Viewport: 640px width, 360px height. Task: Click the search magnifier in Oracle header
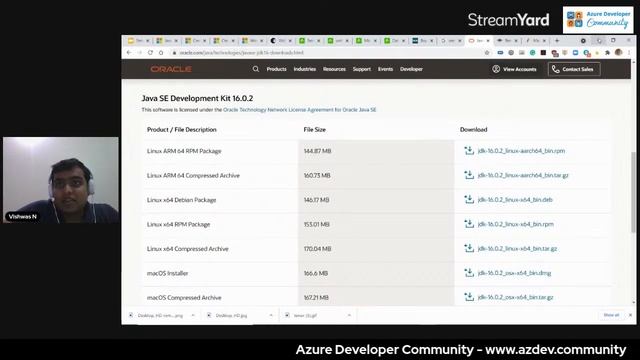256,69
